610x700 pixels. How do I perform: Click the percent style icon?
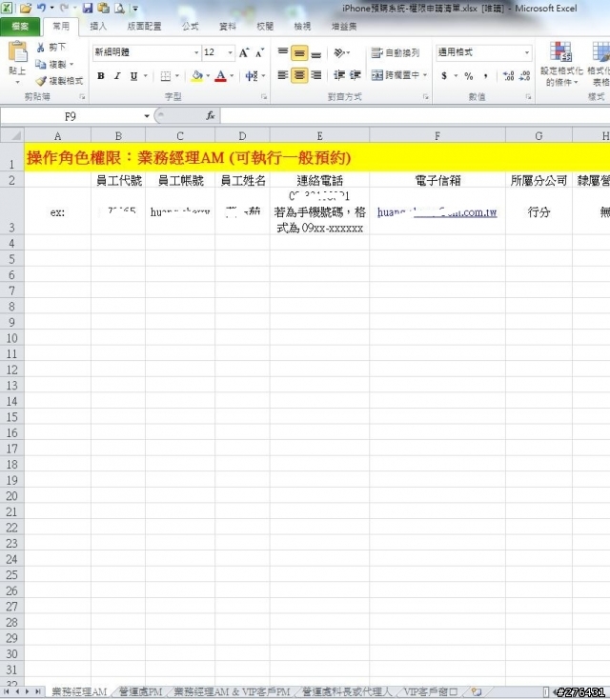(468, 76)
